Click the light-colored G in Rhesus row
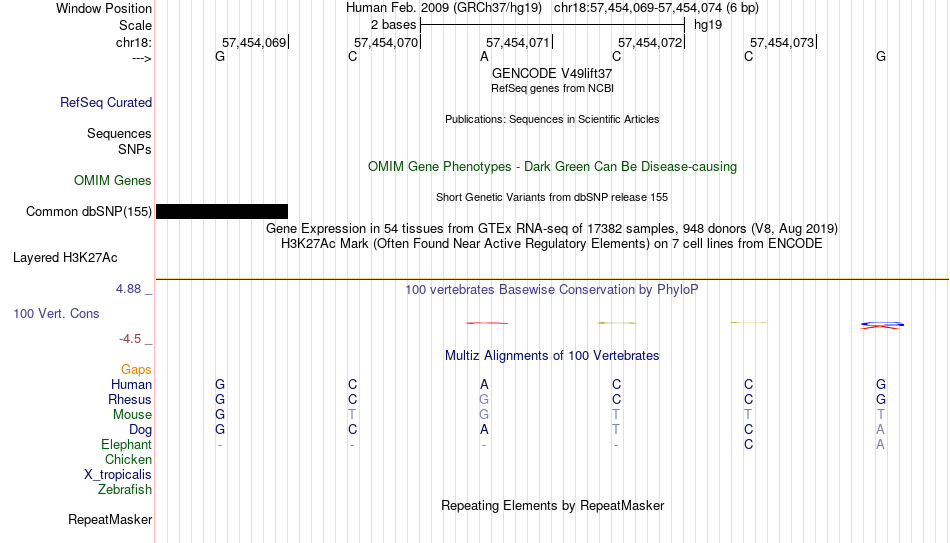This screenshot has width=950, height=543. (x=484, y=399)
